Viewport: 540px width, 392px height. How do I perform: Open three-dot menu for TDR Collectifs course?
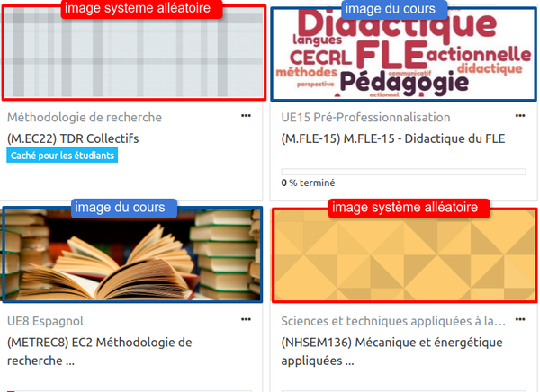coord(246,116)
